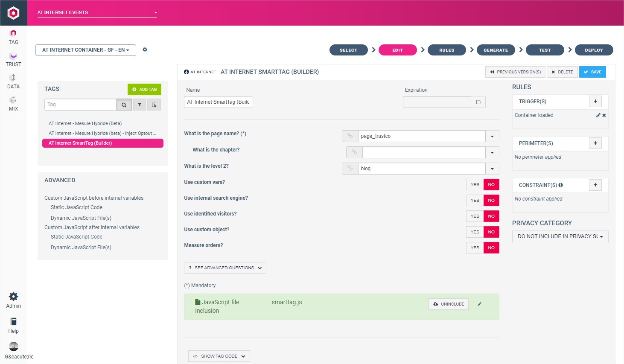Remove the Container loaded trigger
Image resolution: width=624 pixels, height=364 pixels.
(604, 115)
